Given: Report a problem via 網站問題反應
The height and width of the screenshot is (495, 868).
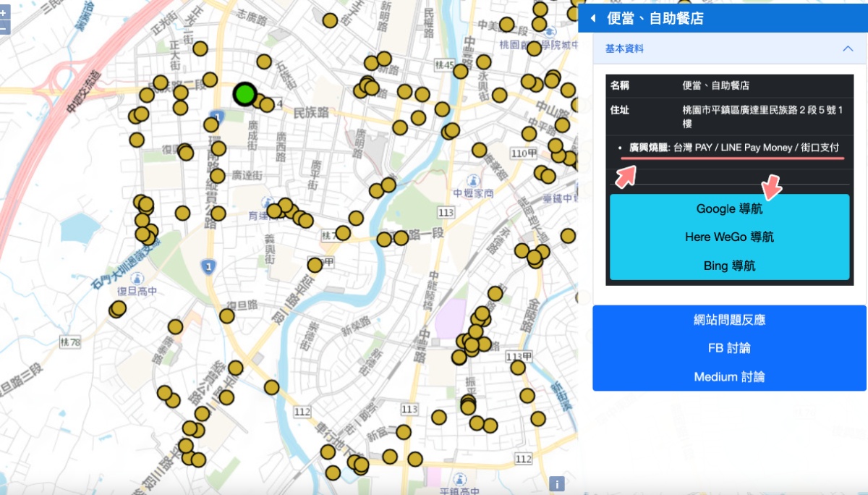Looking at the screenshot, I should [x=729, y=319].
